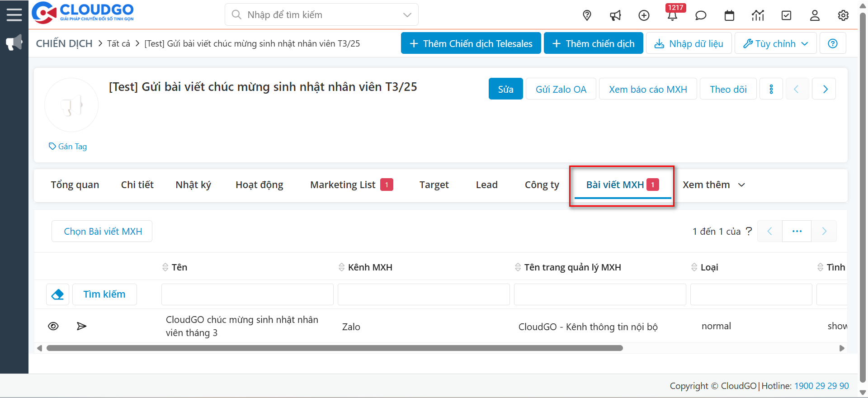This screenshot has width=868, height=398.
Task: Expand the Xem thêm tab menu
Action: [x=713, y=185]
